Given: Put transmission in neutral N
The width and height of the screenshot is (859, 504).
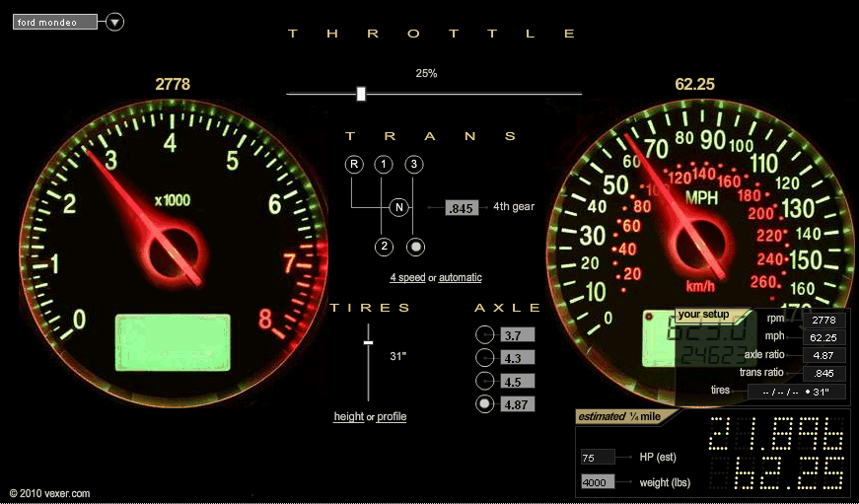Looking at the screenshot, I should 398,207.
